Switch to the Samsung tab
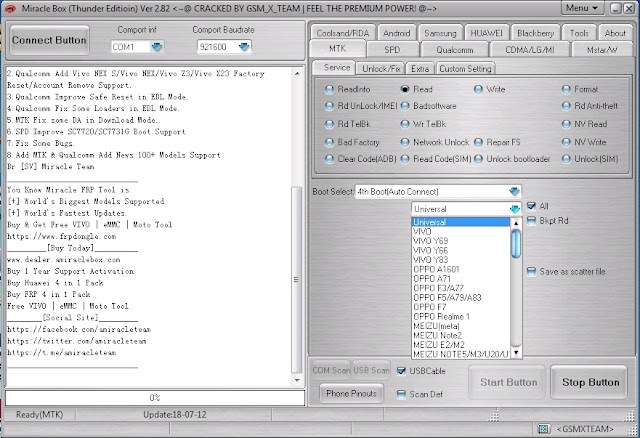This screenshot has width=640, height=438. coord(440,33)
